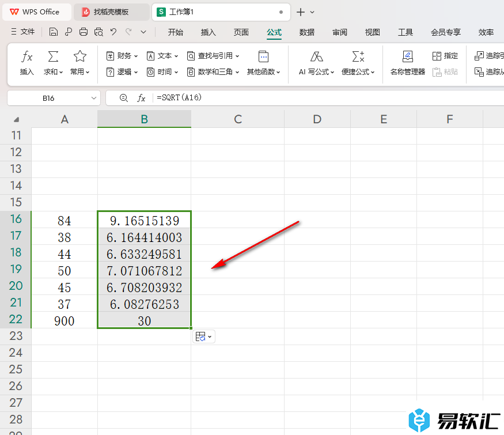
Task: Click the Save icon in quick toolbar
Action: [x=54, y=32]
